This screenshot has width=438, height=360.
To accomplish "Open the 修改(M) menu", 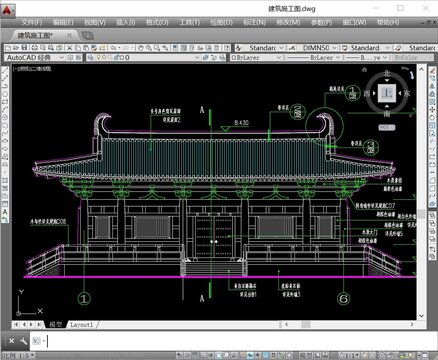I will [288, 22].
